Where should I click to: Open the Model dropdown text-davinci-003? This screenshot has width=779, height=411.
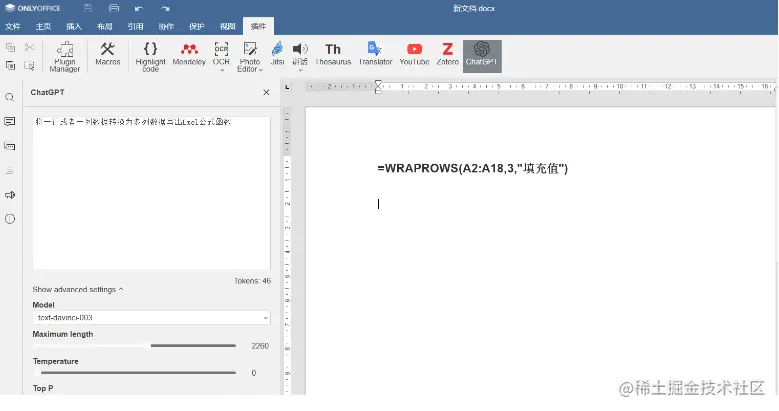[x=152, y=318]
